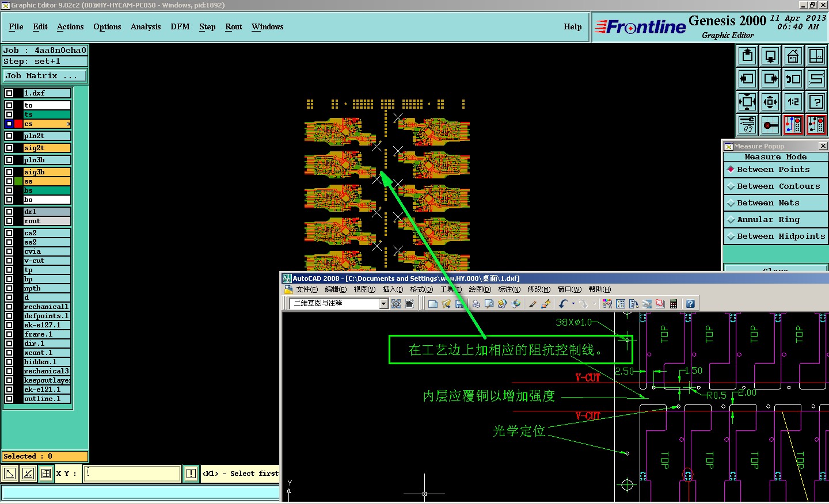This screenshot has width=829, height=504.
Task: Click the black net display control icon
Action: coord(816,125)
